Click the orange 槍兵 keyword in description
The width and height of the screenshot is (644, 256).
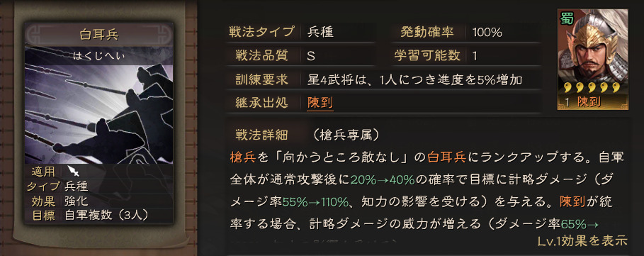tap(244, 157)
